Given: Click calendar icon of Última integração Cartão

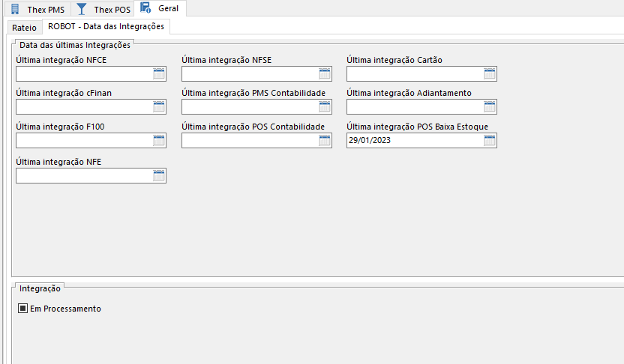Looking at the screenshot, I should (x=490, y=73).
